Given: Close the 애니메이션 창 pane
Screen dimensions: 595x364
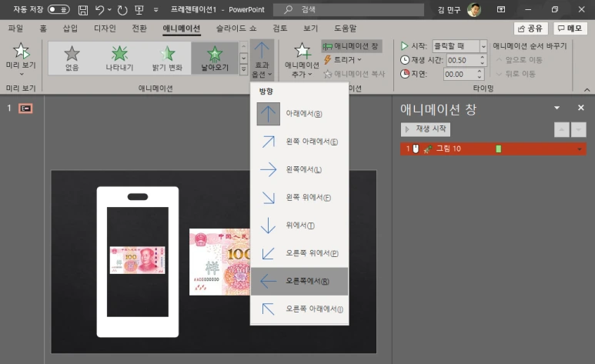Looking at the screenshot, I should tap(580, 108).
